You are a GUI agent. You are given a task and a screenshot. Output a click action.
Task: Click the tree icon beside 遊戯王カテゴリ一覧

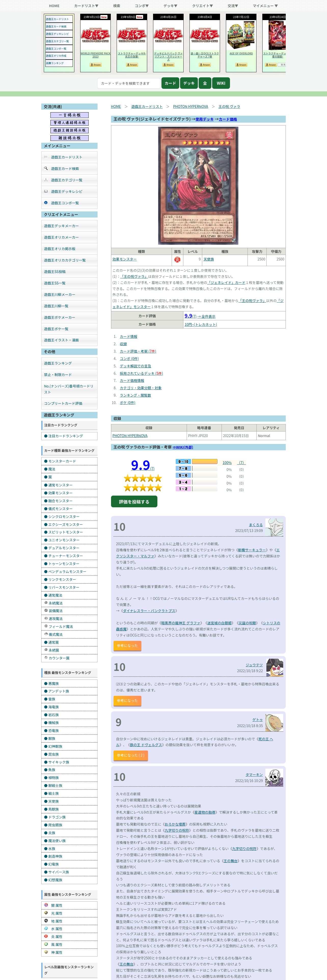[x=46, y=180]
